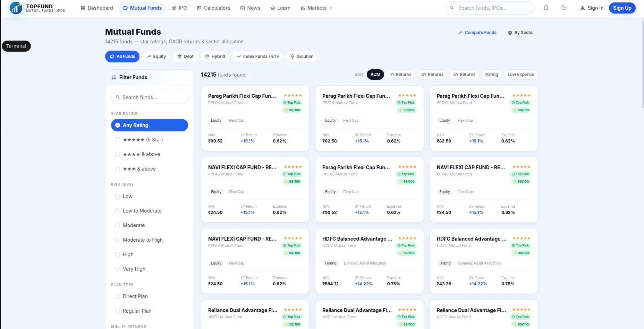Sort funds by 5Y Returns

[464, 75]
